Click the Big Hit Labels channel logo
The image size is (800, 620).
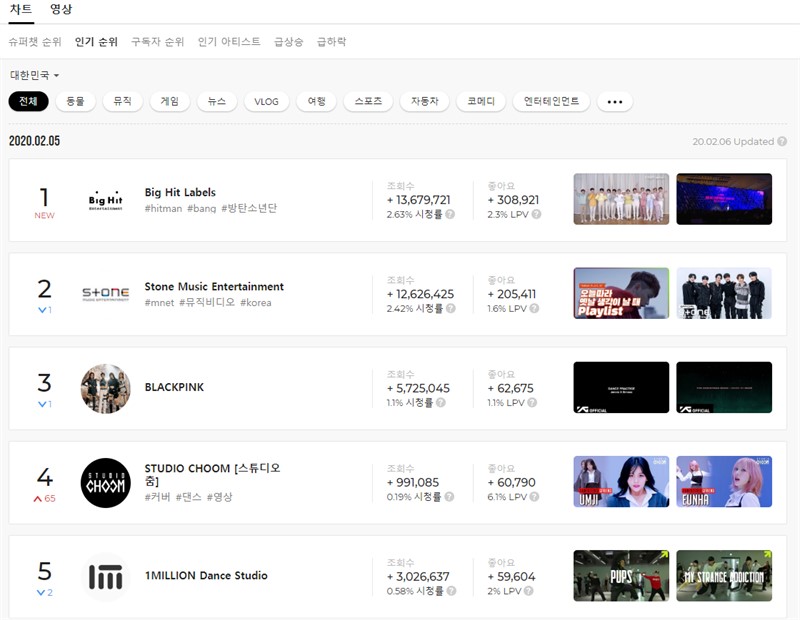[105, 200]
